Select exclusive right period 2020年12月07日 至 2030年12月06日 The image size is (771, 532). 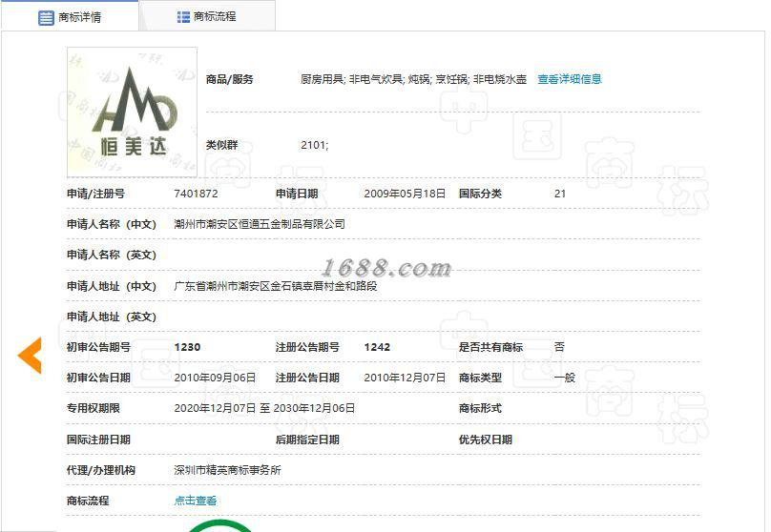pos(264,408)
